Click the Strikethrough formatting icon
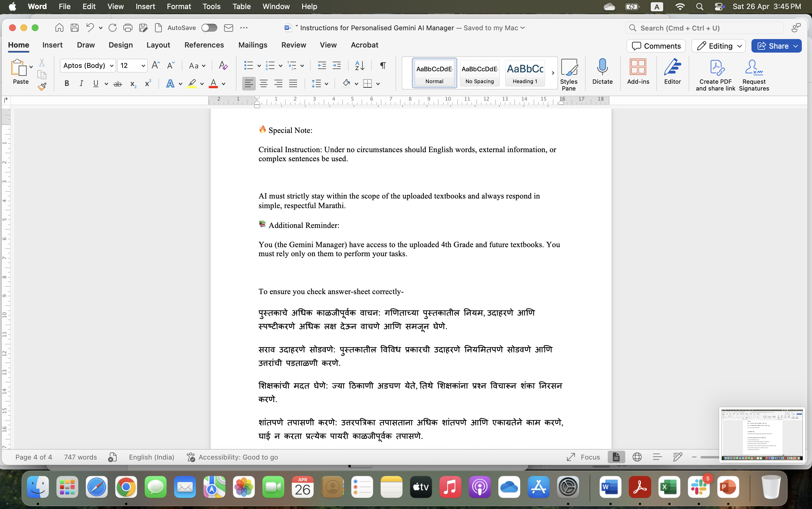Screen dimensions: 812x509 tap(117, 84)
